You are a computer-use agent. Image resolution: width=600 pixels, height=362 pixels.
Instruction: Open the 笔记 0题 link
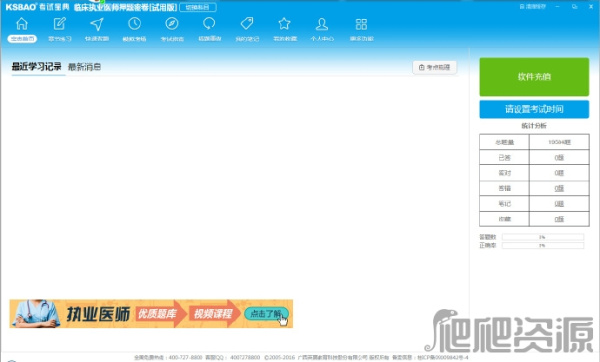point(559,204)
